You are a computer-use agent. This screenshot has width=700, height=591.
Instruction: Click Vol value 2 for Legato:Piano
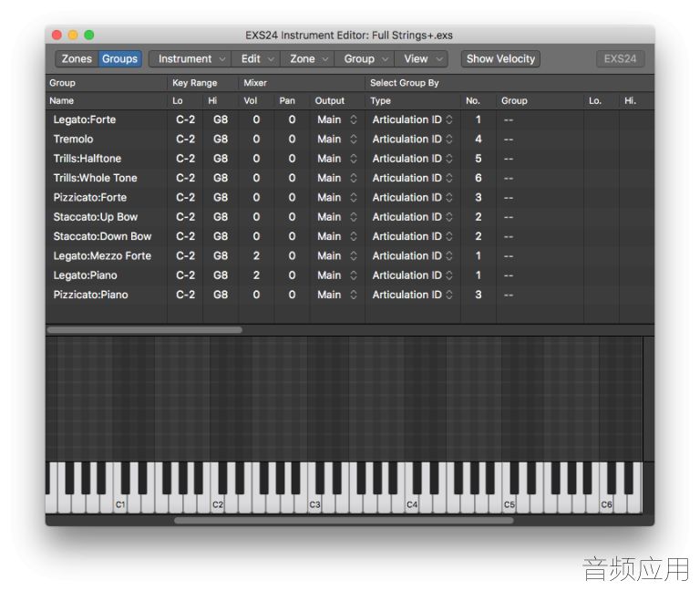click(x=256, y=275)
